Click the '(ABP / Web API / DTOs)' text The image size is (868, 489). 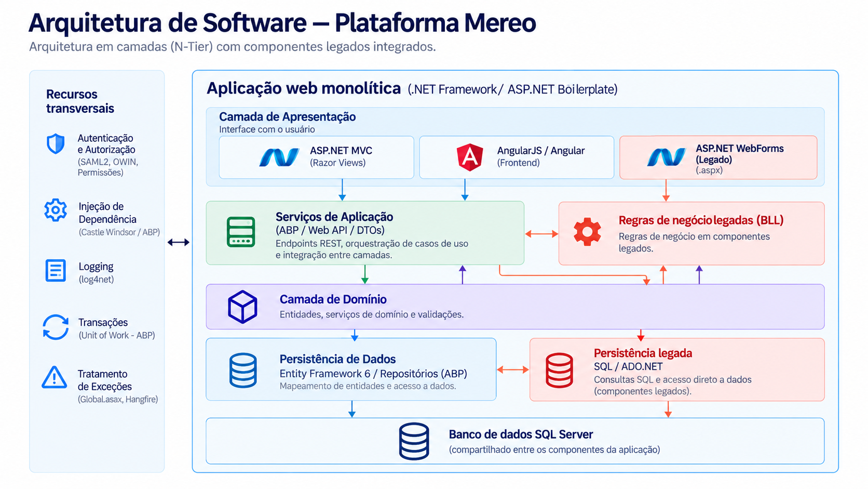pyautogui.click(x=330, y=230)
